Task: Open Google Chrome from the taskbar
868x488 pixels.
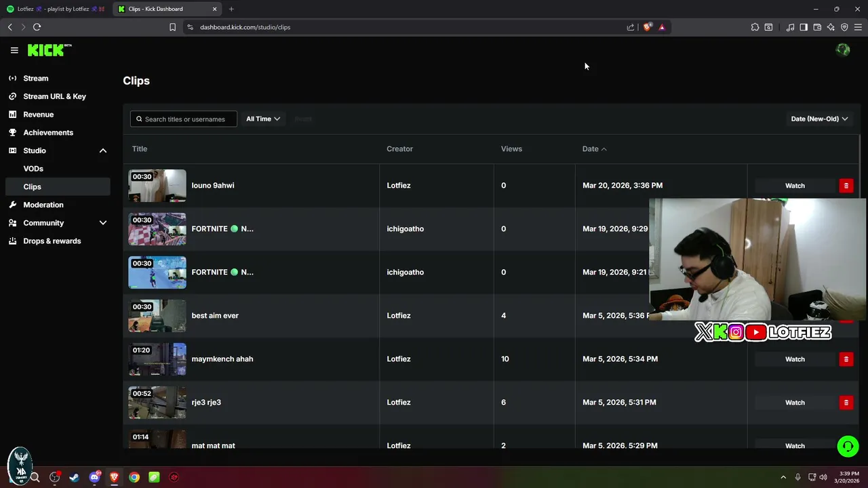Action: coord(134,477)
